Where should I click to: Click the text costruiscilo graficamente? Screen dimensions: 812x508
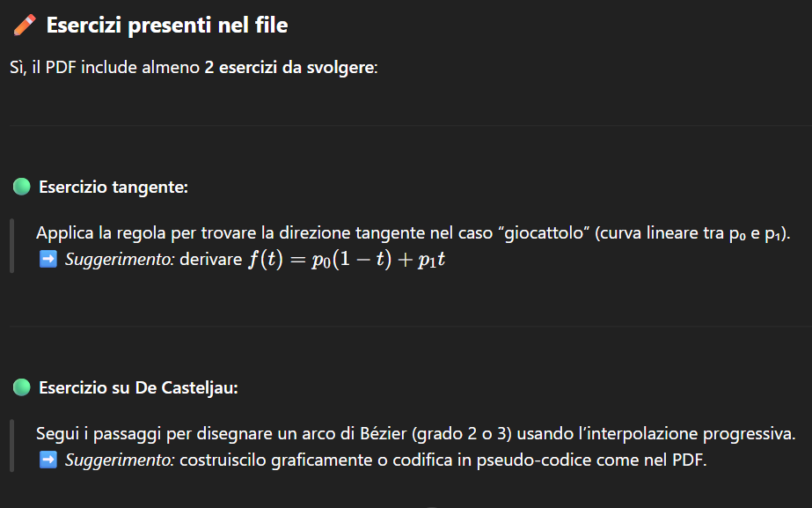[x=261, y=460]
